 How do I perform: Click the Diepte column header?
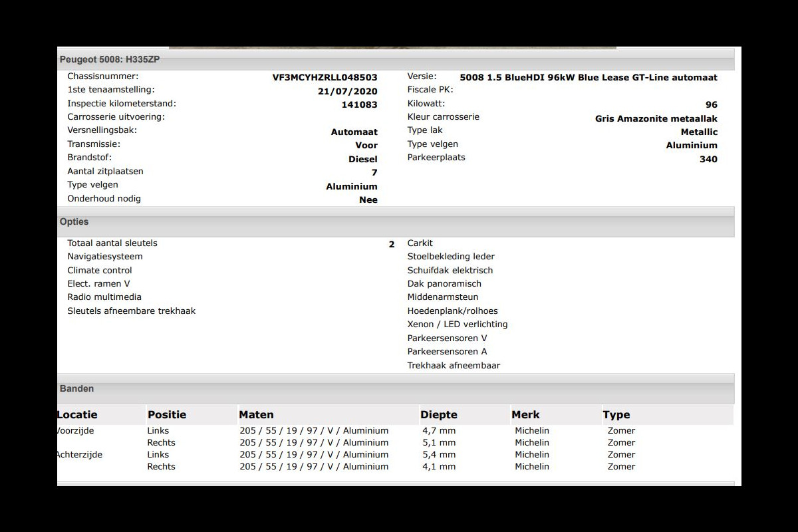(x=438, y=414)
